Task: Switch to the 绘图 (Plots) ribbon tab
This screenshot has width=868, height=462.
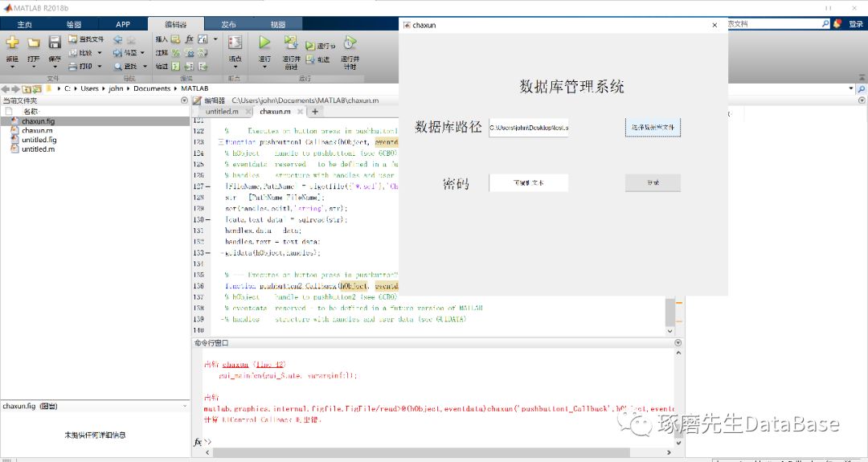Action: (x=74, y=24)
